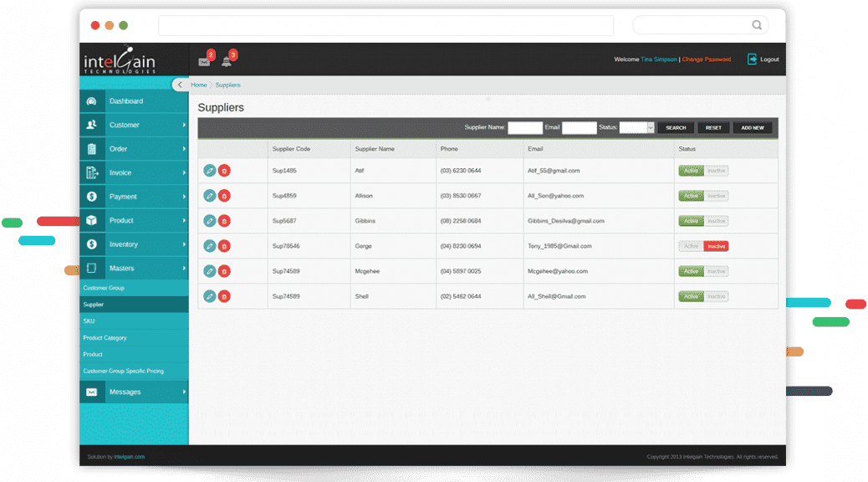
Task: Click the Suppliers breadcrumb link
Action: coord(227,85)
